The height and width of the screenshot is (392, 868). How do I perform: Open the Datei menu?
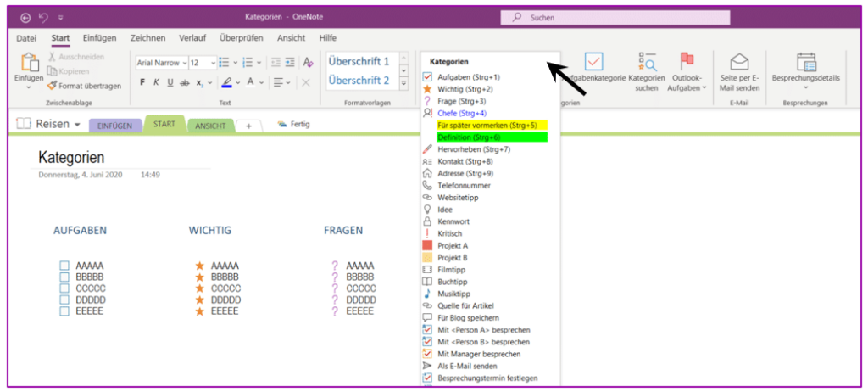(26, 38)
